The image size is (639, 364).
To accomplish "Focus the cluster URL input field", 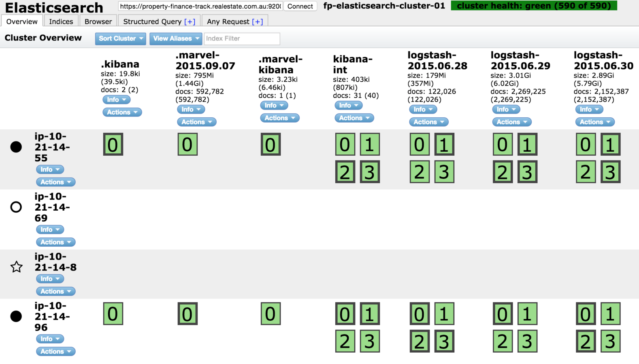I will [200, 6].
